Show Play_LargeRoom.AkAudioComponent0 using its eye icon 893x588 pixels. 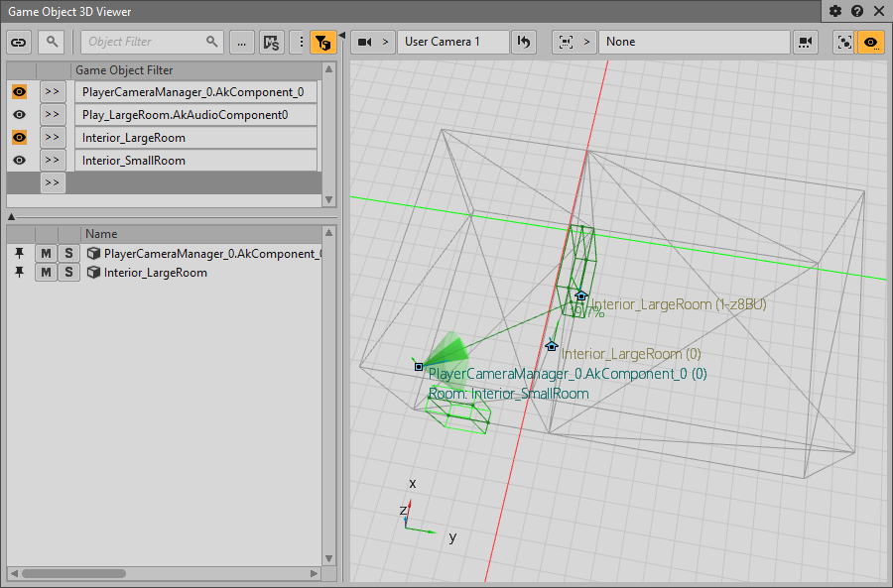click(x=19, y=115)
